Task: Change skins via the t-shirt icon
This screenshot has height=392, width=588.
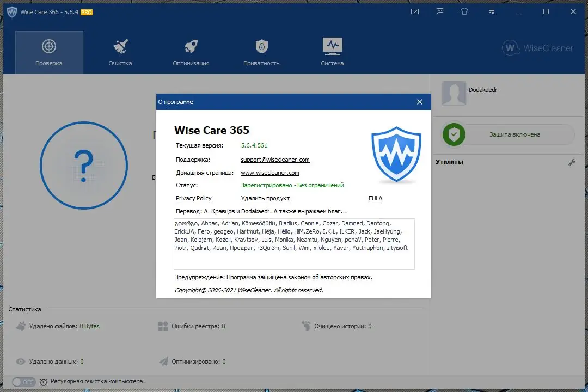Action: [464, 11]
